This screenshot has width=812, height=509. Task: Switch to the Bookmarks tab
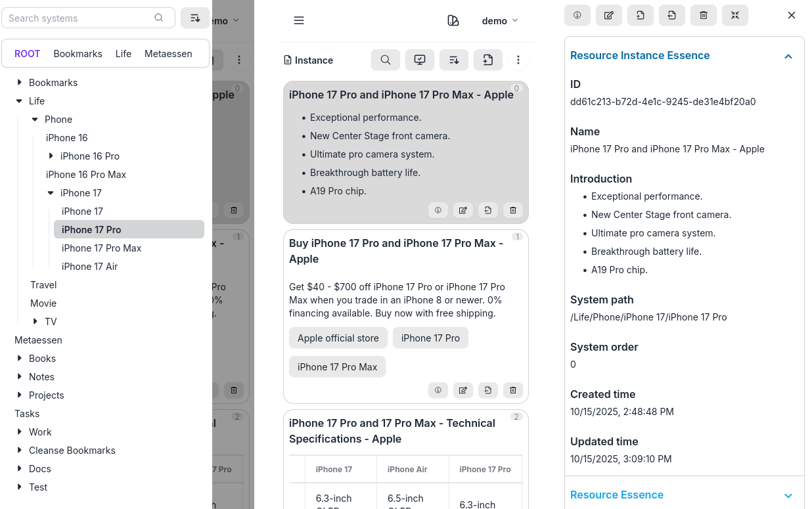tap(78, 54)
